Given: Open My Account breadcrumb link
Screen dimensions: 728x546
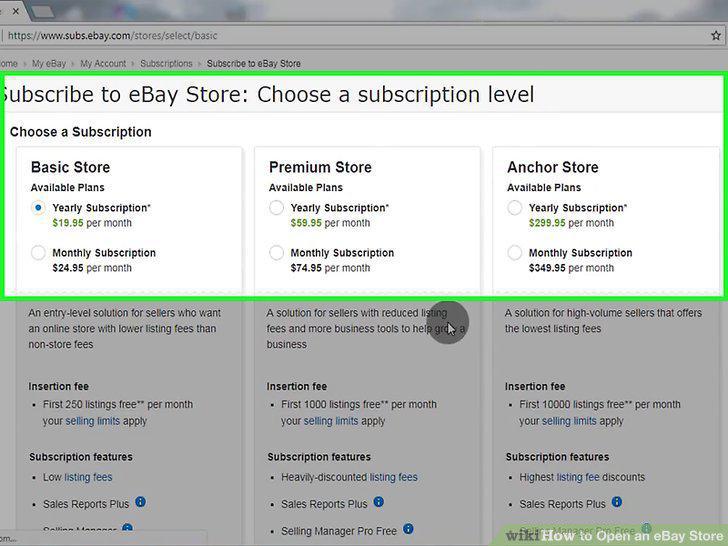Looking at the screenshot, I should pos(103,64).
